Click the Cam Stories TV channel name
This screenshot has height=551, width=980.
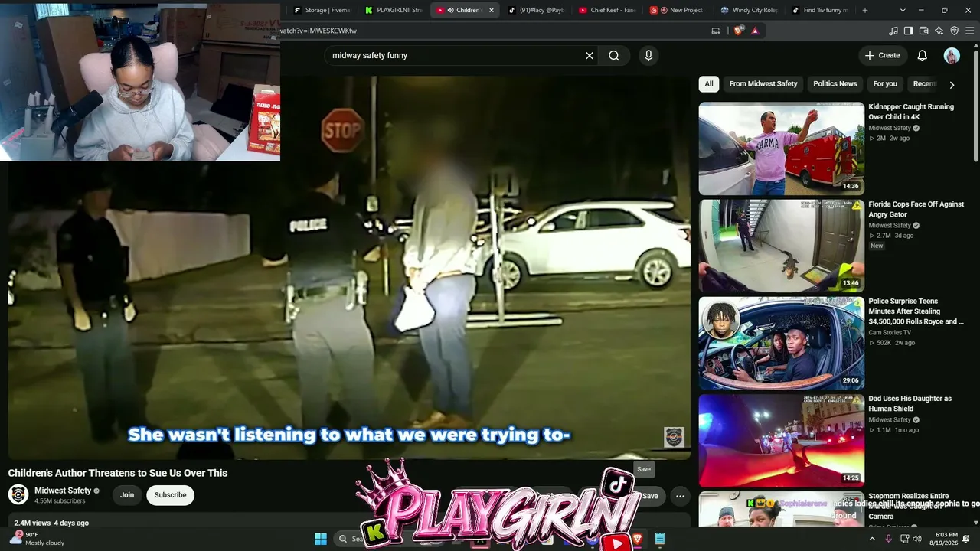890,333
